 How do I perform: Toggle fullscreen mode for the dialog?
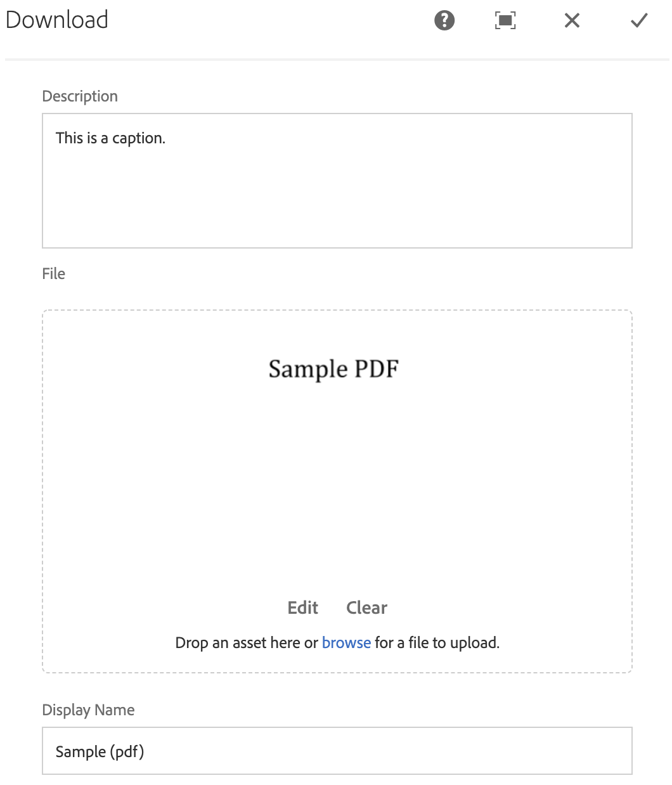tap(505, 21)
